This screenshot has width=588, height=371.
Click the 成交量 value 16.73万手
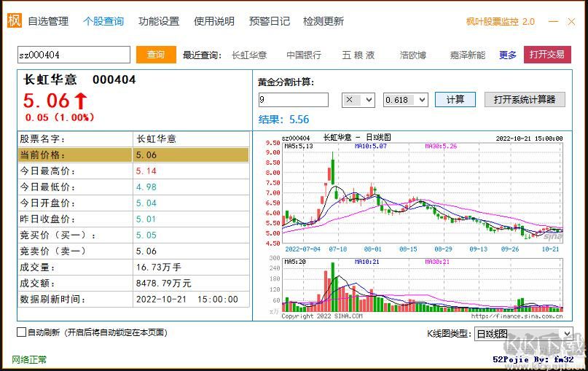pyautogui.click(x=159, y=267)
